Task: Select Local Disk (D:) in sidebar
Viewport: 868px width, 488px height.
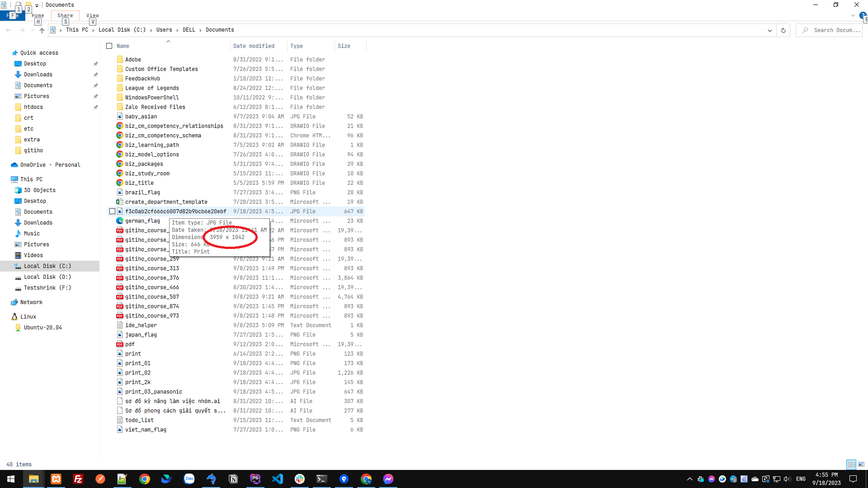Action: pos(47,277)
